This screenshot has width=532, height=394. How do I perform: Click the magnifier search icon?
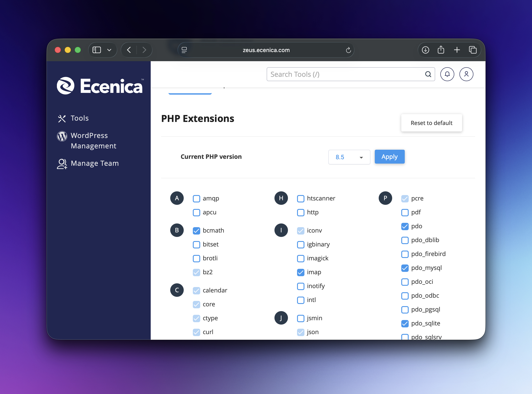(428, 74)
